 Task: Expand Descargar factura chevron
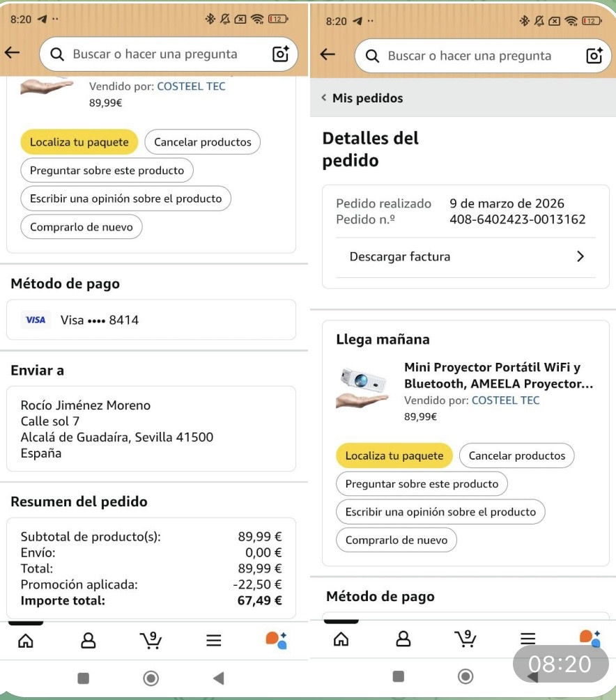[580, 256]
